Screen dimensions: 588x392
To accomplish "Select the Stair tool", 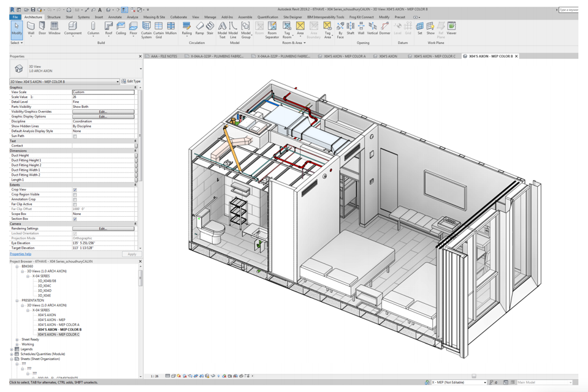I will pyautogui.click(x=210, y=29).
